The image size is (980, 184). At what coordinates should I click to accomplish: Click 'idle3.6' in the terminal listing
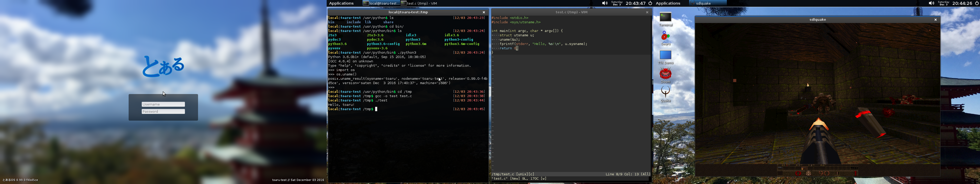[451, 36]
